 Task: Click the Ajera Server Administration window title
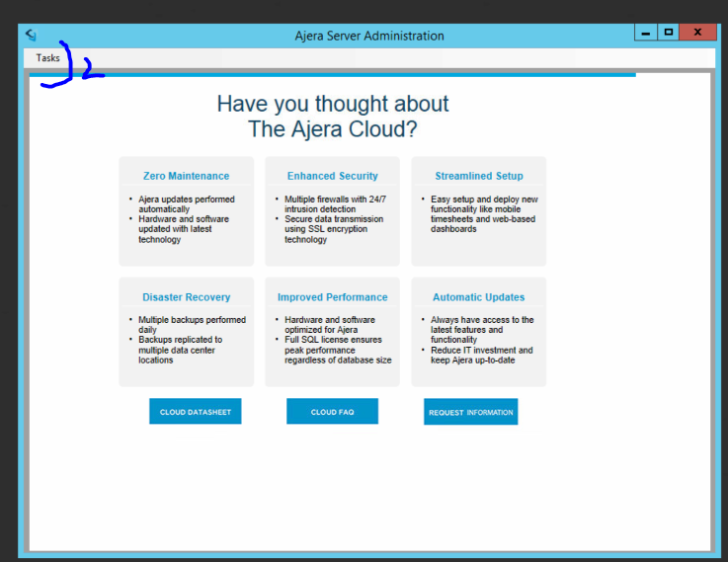pos(369,36)
